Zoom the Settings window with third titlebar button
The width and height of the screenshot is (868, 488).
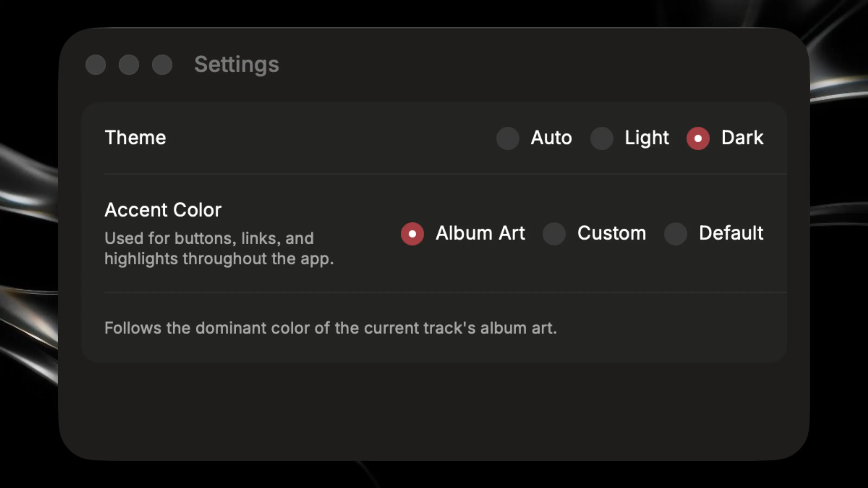pos(162,65)
